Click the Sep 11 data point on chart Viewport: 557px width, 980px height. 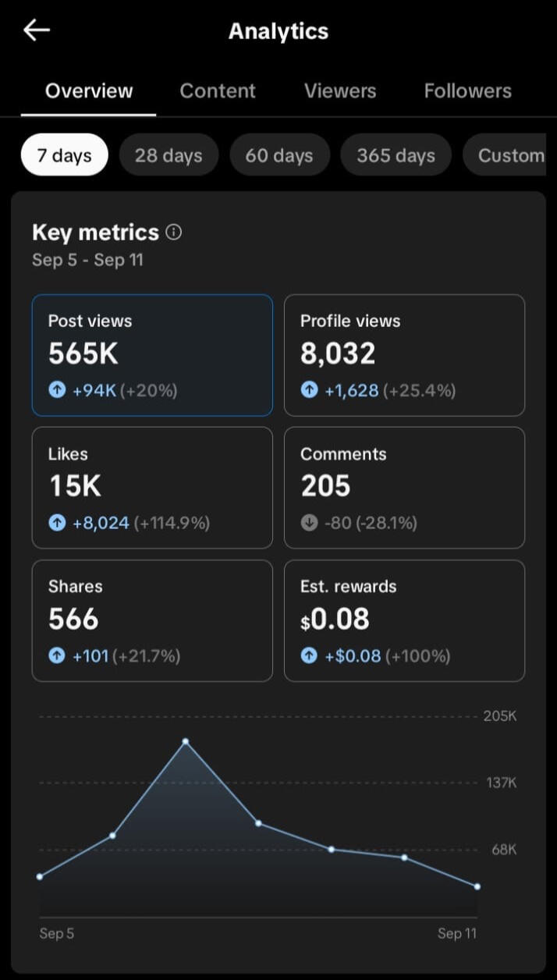477,886
